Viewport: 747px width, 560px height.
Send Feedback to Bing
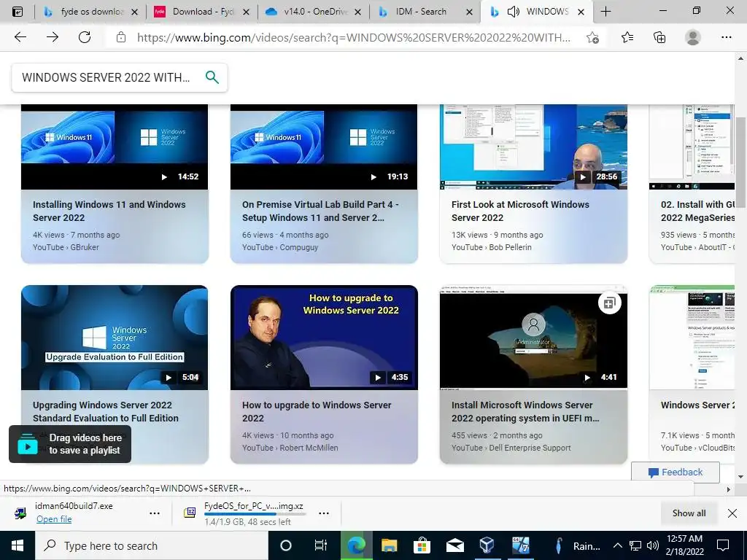coord(676,472)
